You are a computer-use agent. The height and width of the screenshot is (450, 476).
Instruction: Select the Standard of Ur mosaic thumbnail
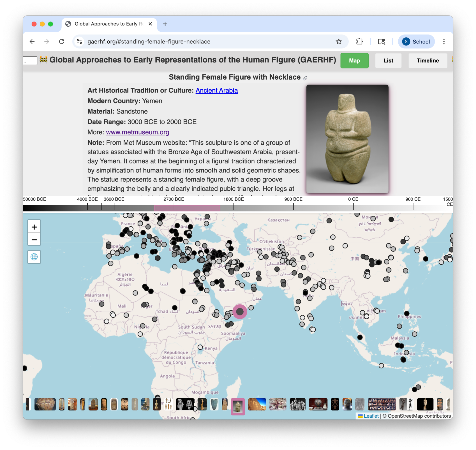click(x=381, y=404)
